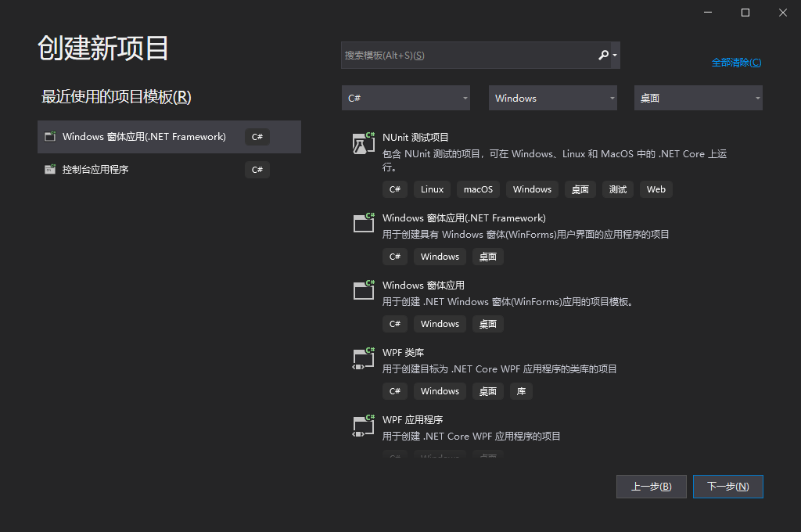Open the C# language filter dropdown
This screenshot has width=801, height=532.
(x=406, y=98)
